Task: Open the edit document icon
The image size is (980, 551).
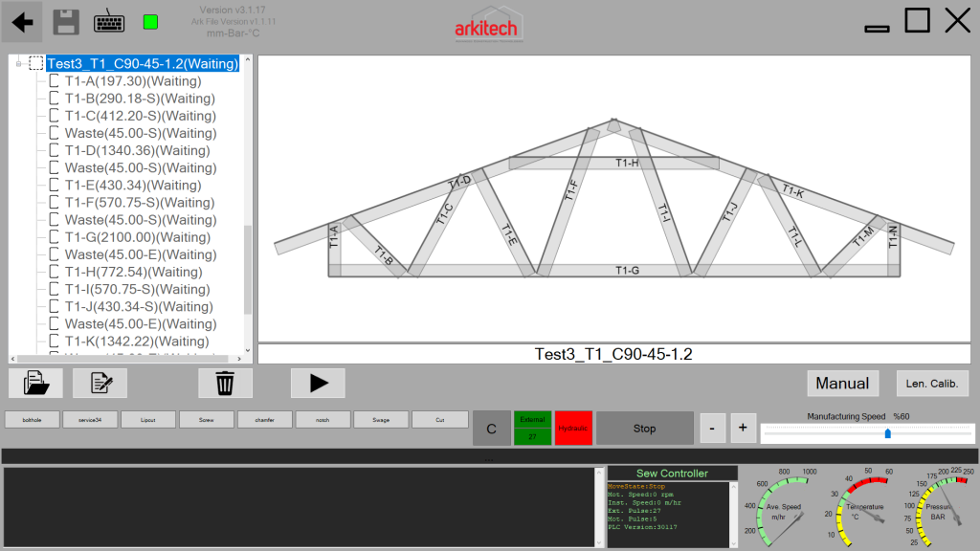Action: pos(100,383)
